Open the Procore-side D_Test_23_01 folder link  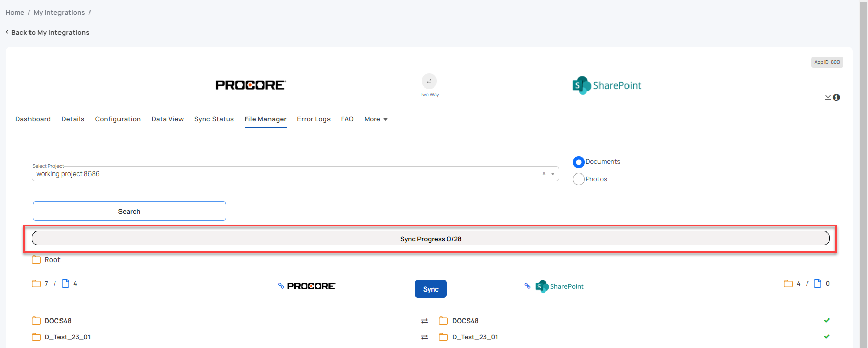pyautogui.click(x=68, y=337)
